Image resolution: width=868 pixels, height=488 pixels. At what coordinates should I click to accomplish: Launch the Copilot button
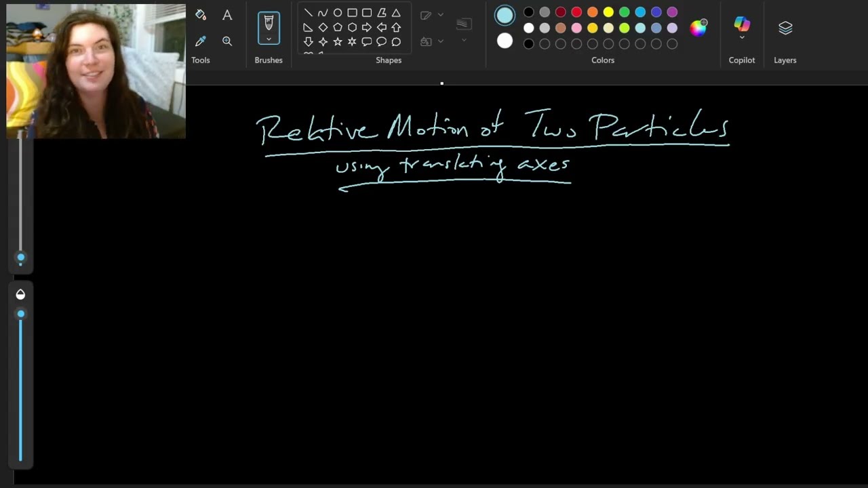tap(742, 24)
